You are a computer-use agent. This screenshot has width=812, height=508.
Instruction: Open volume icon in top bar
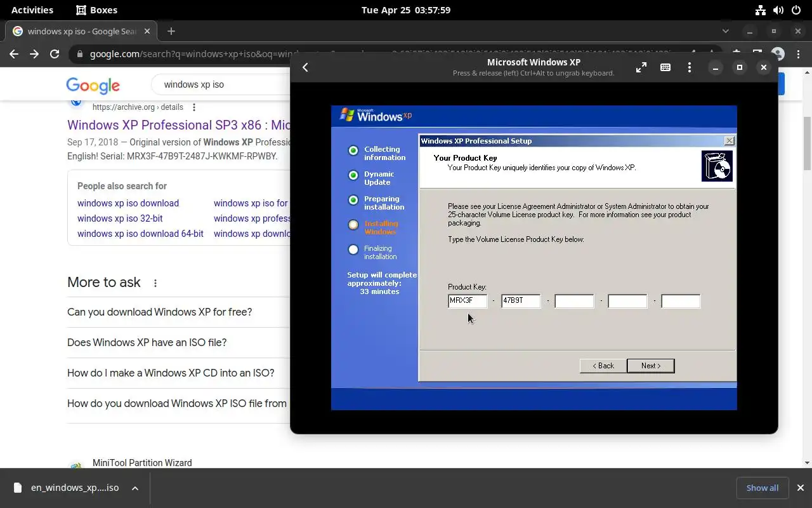click(x=778, y=10)
